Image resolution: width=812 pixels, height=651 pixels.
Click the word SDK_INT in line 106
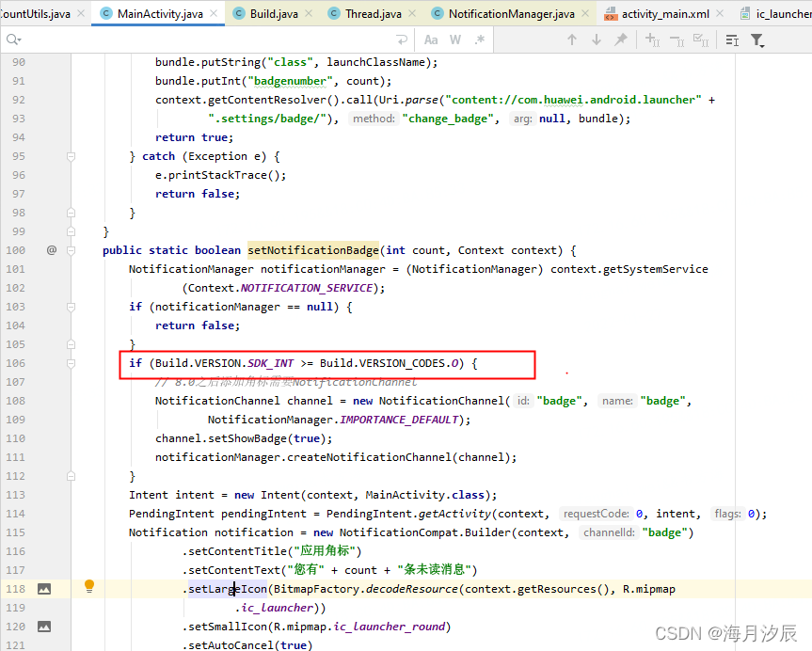[270, 363]
